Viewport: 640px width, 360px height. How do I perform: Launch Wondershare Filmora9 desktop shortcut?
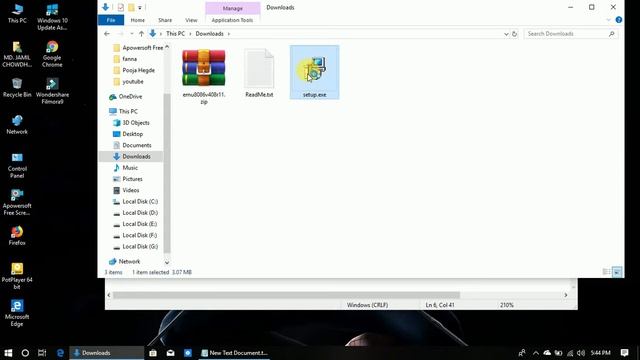(52, 91)
